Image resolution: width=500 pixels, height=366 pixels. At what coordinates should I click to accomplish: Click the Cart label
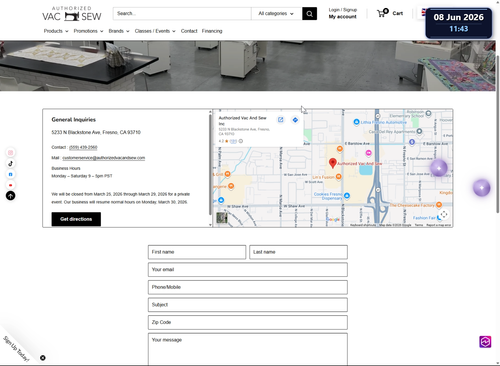[398, 13]
